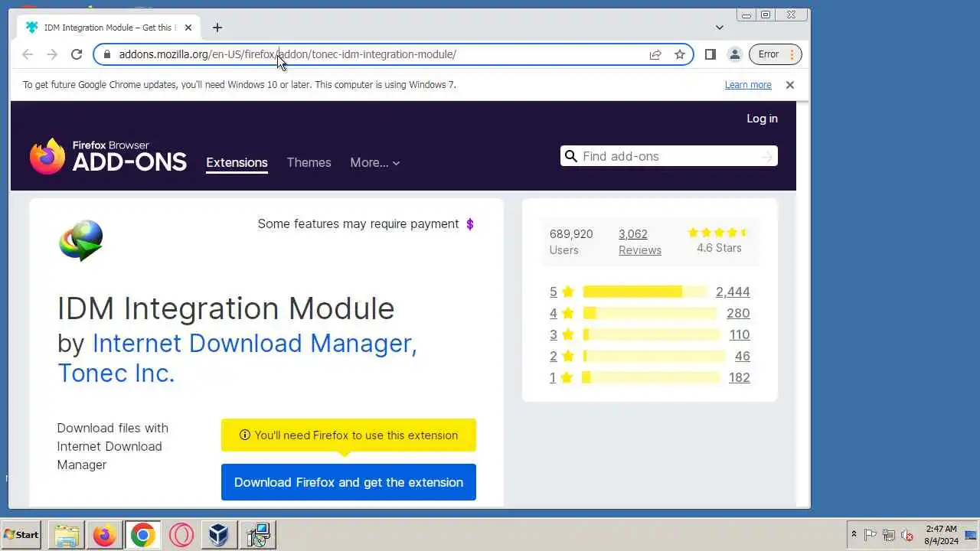
Task: Click the IDM Integration Module extension icon
Action: (81, 240)
